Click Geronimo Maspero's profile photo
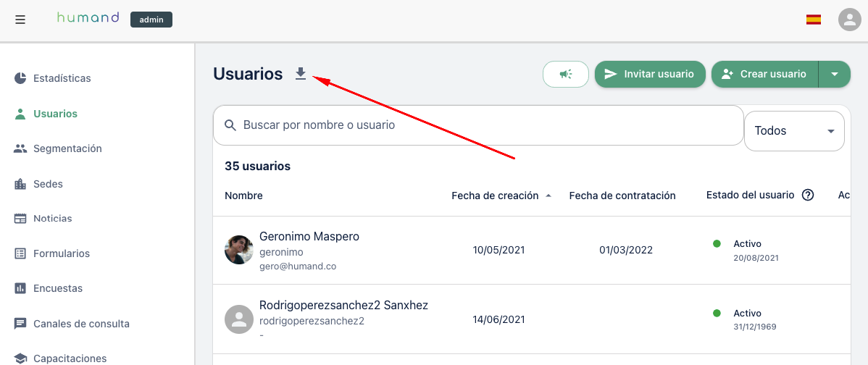 coord(239,250)
